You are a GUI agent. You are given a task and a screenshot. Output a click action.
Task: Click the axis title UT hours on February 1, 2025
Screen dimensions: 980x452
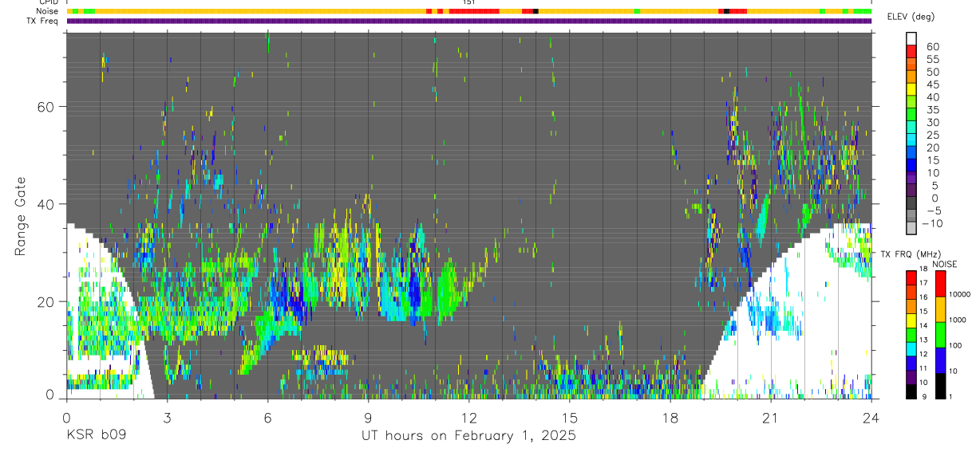[x=468, y=437]
